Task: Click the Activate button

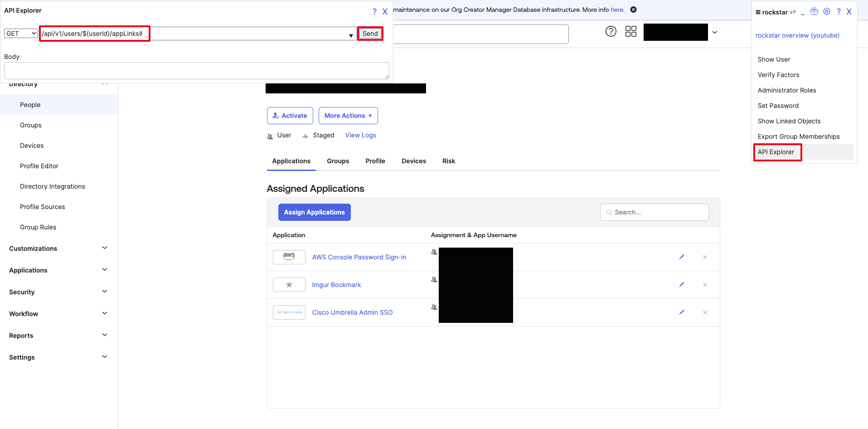Action: pyautogui.click(x=290, y=116)
